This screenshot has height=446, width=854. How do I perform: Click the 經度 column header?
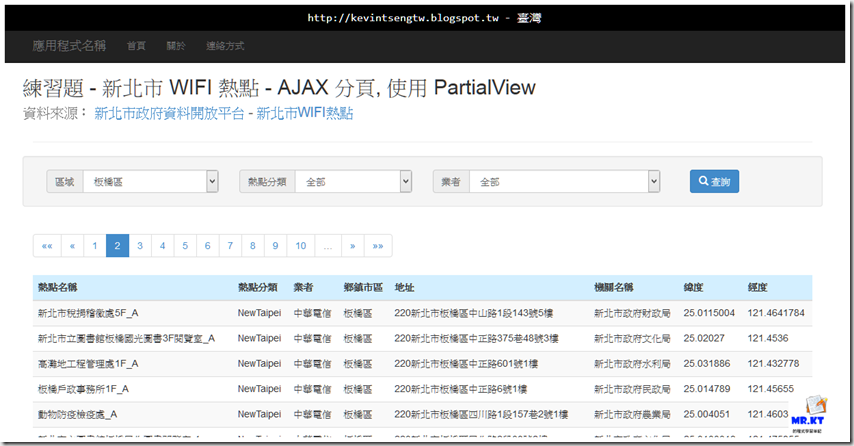pos(757,288)
